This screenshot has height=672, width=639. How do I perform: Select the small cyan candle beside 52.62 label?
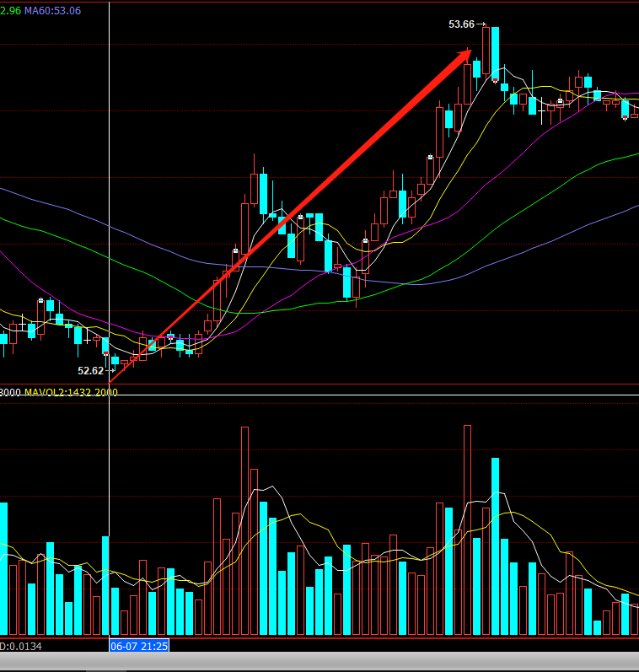115,360
